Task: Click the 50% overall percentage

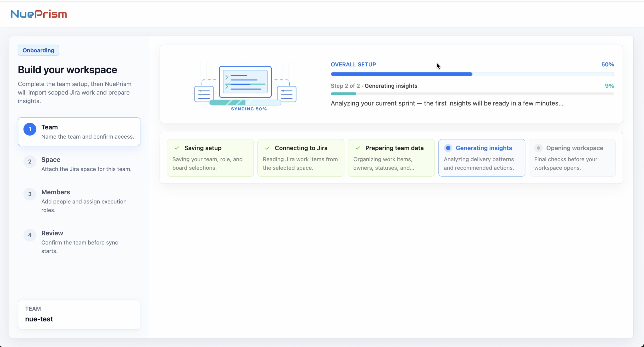Action: [608, 65]
